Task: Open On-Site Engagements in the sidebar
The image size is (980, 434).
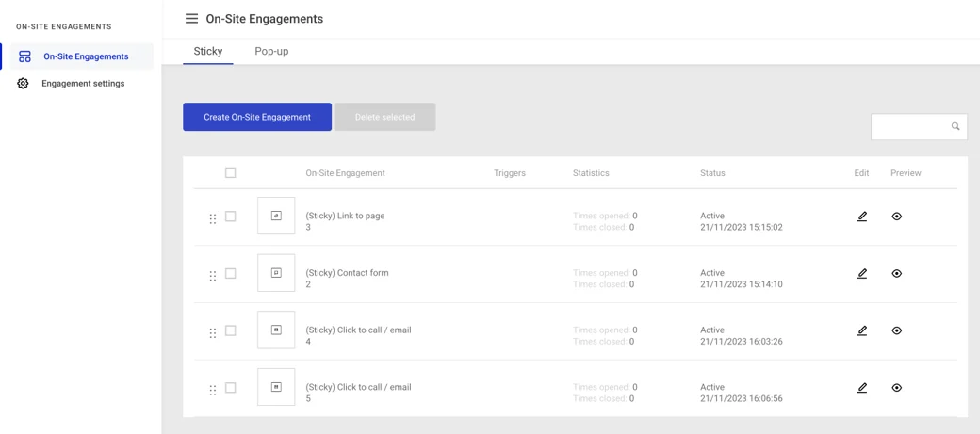Action: tap(85, 56)
